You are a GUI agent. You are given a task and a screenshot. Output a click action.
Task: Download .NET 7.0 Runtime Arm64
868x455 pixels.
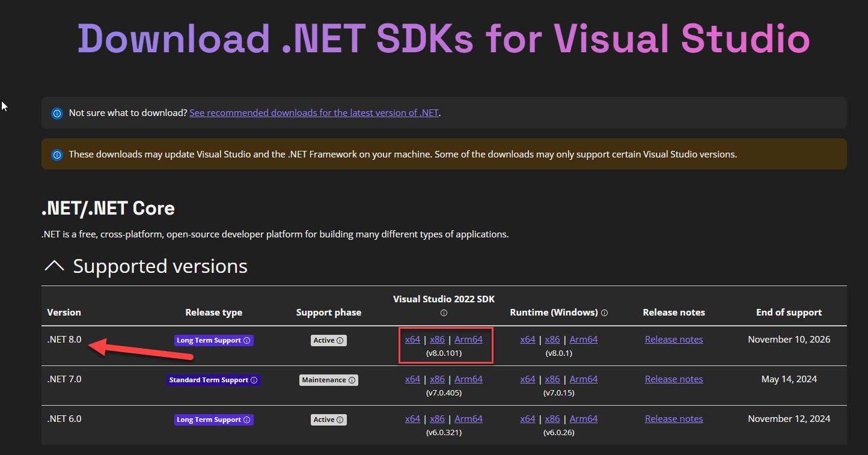click(583, 379)
